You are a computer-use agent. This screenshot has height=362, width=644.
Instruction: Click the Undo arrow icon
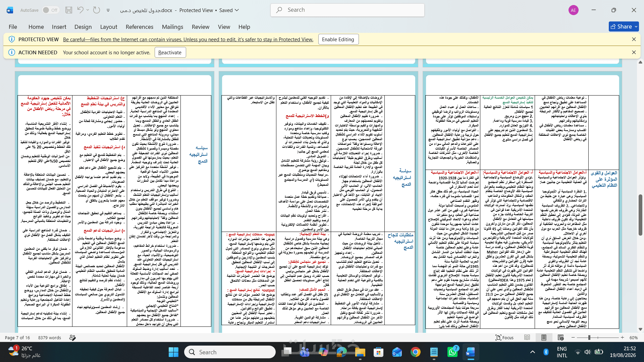tap(80, 10)
